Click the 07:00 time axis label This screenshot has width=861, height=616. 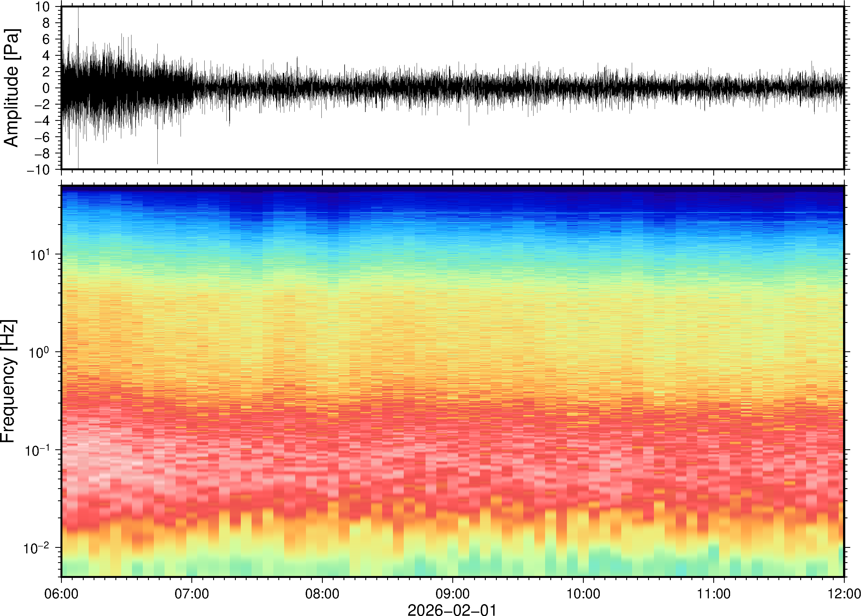pyautogui.click(x=192, y=594)
